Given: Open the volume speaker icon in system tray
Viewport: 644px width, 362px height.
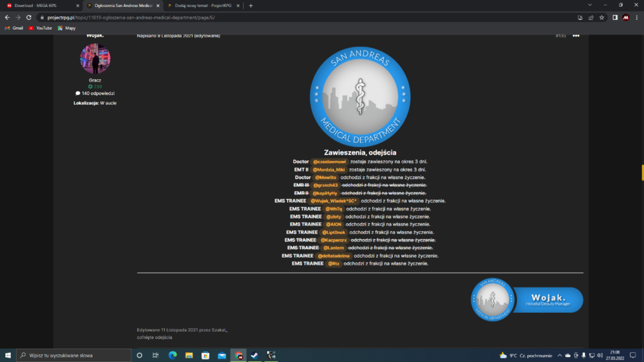Looking at the screenshot, I should (600, 356).
